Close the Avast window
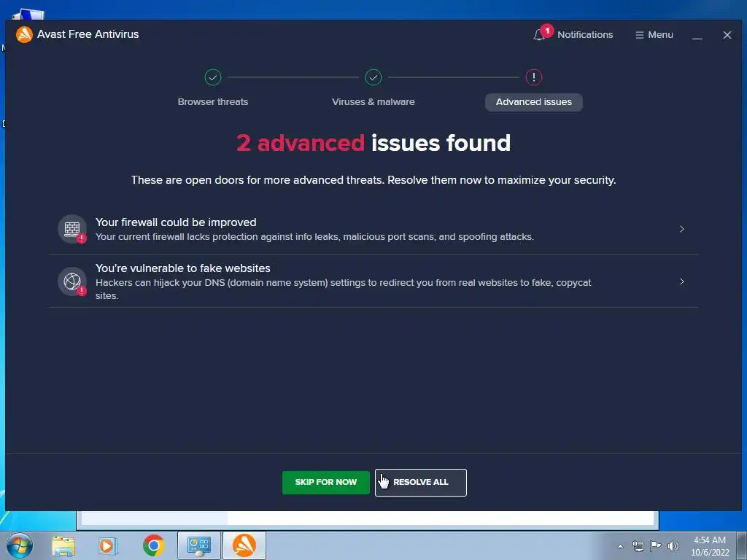 click(x=727, y=35)
